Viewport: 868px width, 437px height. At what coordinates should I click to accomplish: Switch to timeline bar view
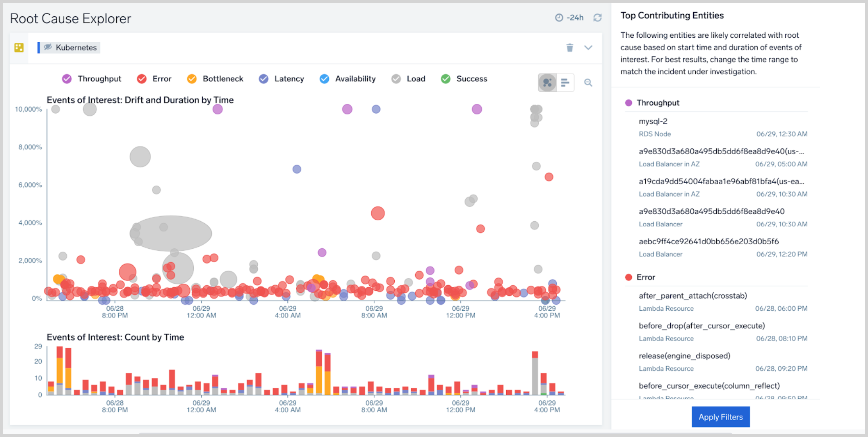pos(565,82)
